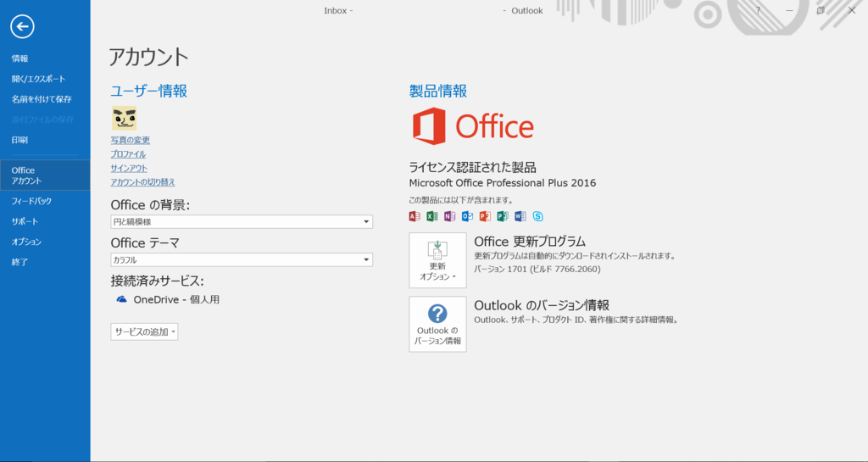Click the PowerPoint app icon

click(x=485, y=216)
